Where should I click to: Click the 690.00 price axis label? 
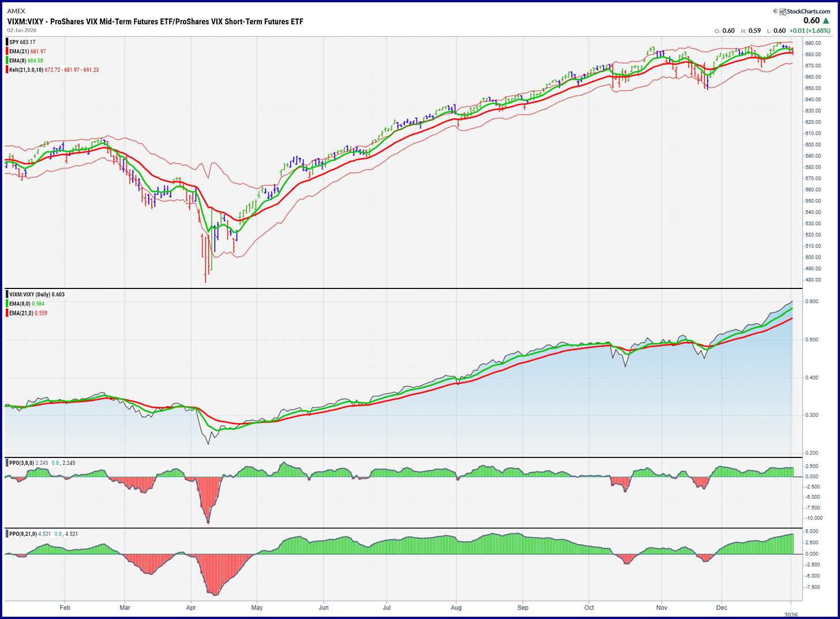[813, 43]
